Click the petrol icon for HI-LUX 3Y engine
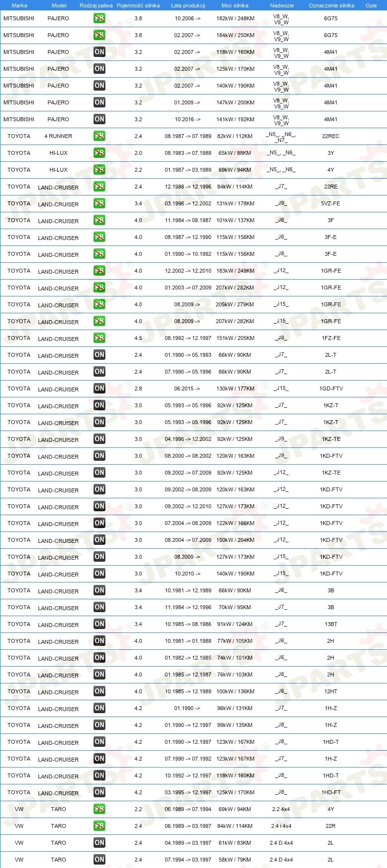 99,153
